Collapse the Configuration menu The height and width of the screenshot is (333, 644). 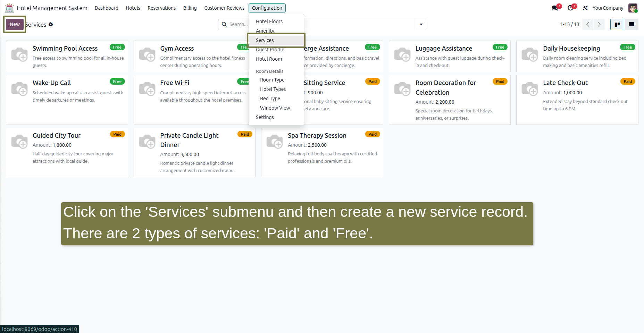click(267, 8)
